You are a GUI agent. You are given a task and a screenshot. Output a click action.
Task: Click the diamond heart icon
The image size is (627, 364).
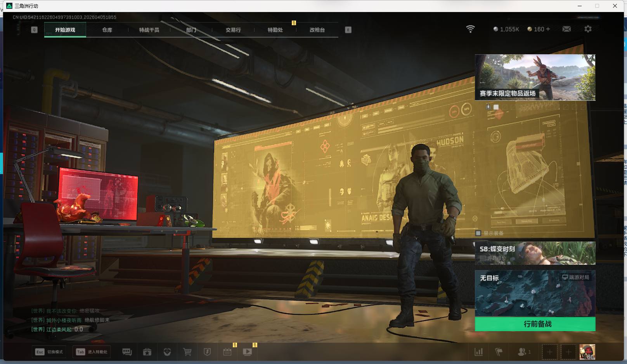167,352
